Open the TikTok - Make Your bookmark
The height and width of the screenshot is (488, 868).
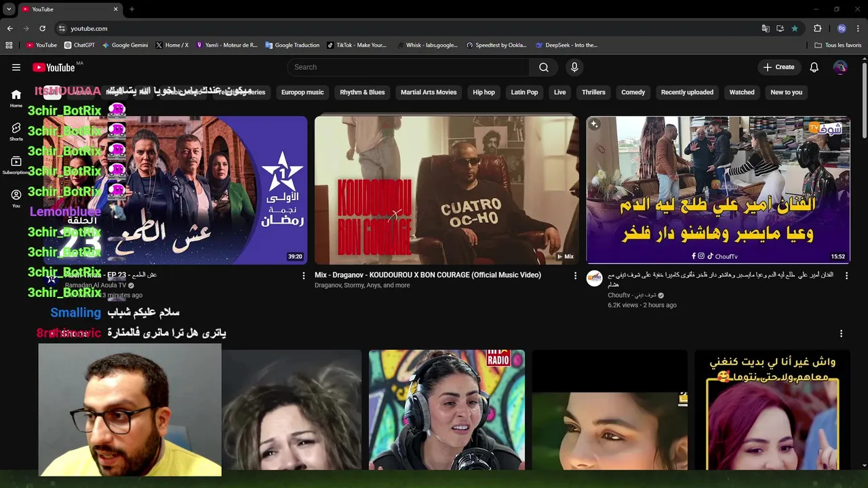357,45
